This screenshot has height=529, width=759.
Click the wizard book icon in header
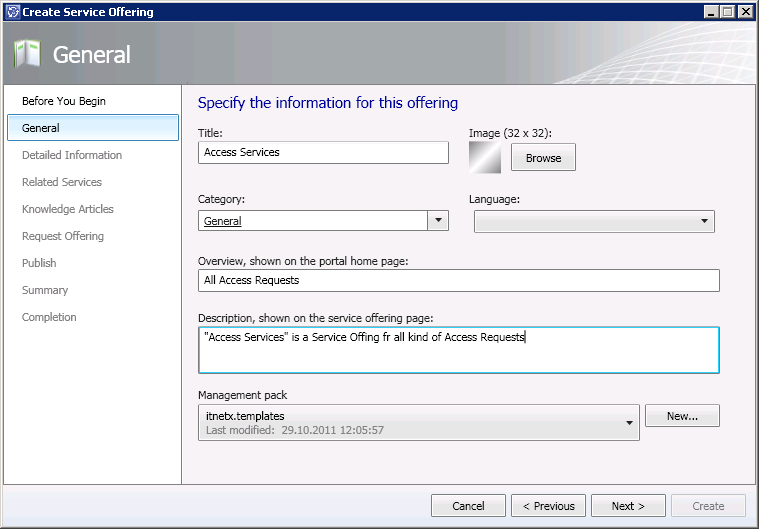click(27, 54)
